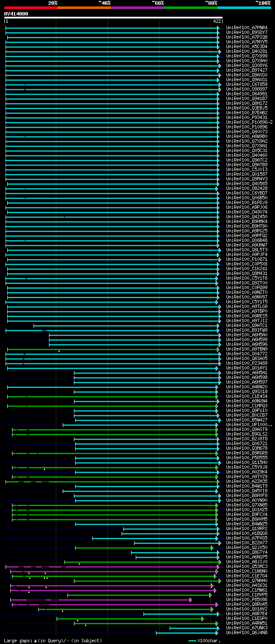The width and height of the screenshot is (275, 644).
Task: Select UniRef100_C1E4S4 hit
Action: coord(247,396)
